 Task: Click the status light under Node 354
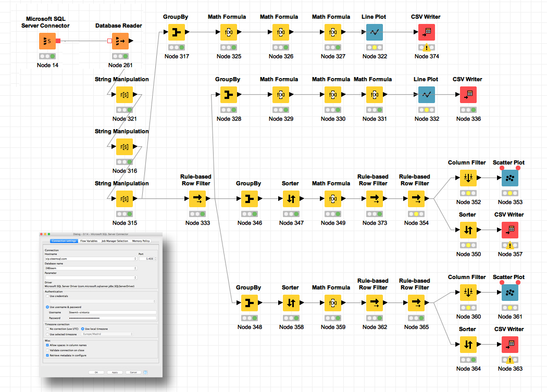(416, 214)
